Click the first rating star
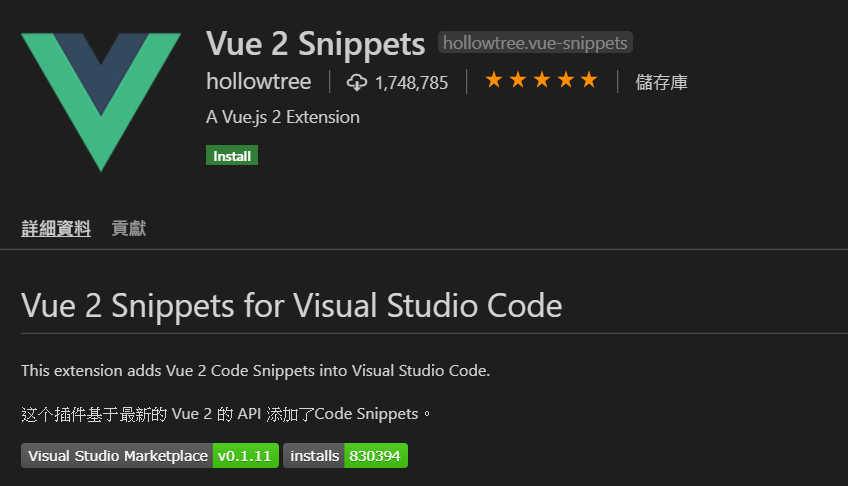Viewport: 848px width, 486px height. (494, 81)
